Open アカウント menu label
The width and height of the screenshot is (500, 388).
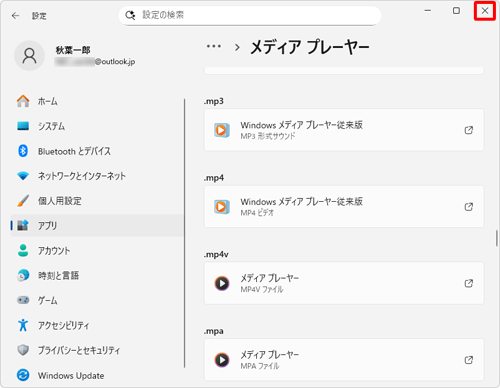pos(54,251)
